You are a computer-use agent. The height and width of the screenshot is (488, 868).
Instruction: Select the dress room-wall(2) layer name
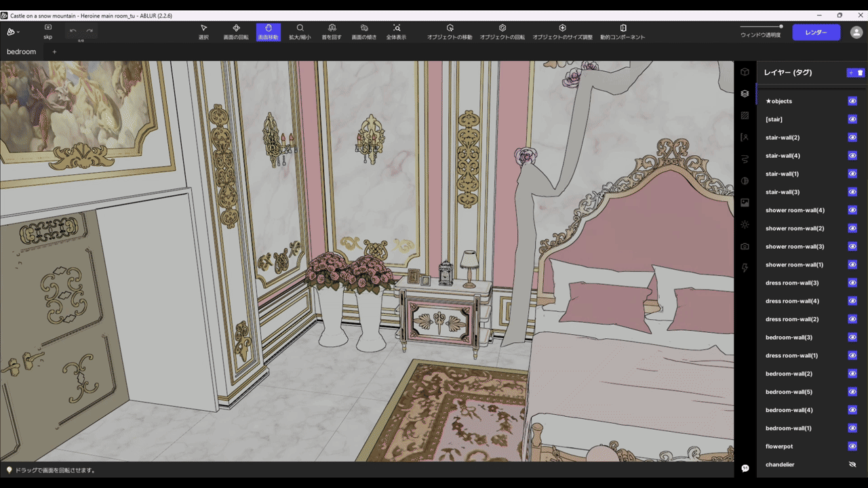[x=792, y=319]
